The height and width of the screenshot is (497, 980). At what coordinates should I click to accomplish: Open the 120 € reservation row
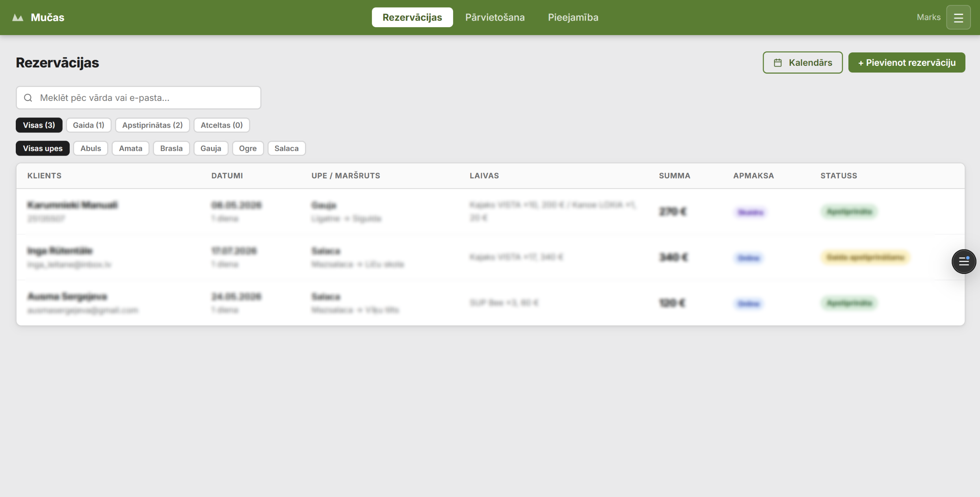tap(491, 303)
